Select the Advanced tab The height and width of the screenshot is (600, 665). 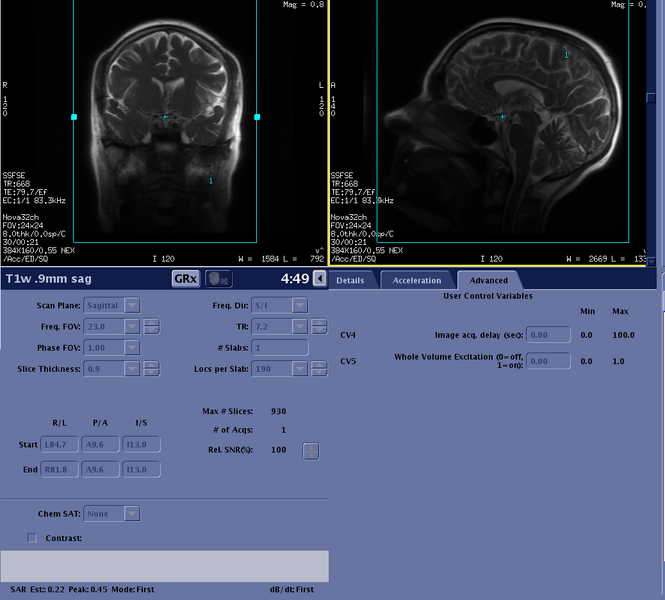click(488, 280)
